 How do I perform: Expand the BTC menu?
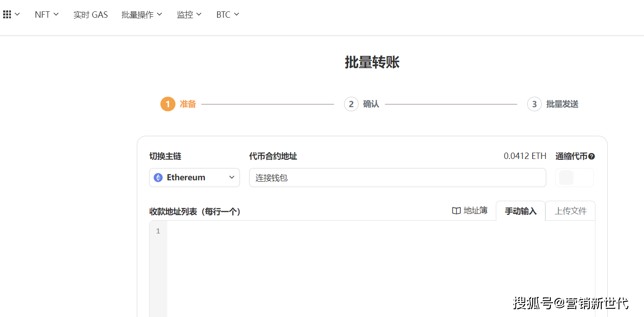point(228,15)
